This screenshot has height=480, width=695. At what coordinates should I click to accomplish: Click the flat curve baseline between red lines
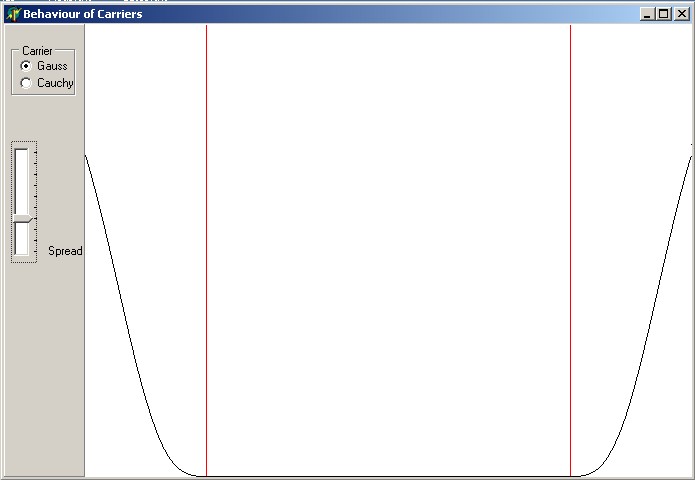[x=388, y=476]
